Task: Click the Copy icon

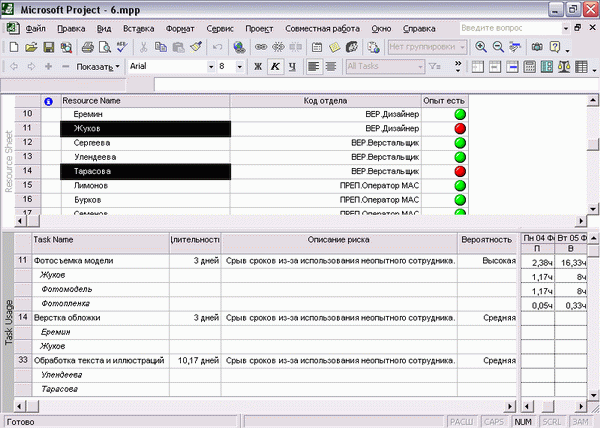Action: point(161,47)
